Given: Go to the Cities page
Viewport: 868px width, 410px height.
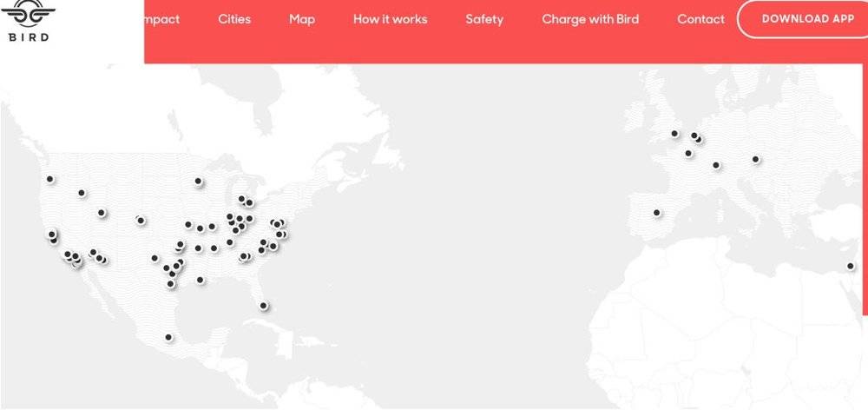Looking at the screenshot, I should click(234, 19).
